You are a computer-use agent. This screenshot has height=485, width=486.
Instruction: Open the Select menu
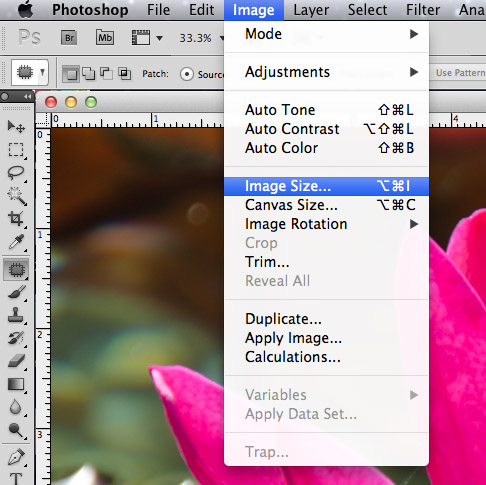click(x=367, y=10)
